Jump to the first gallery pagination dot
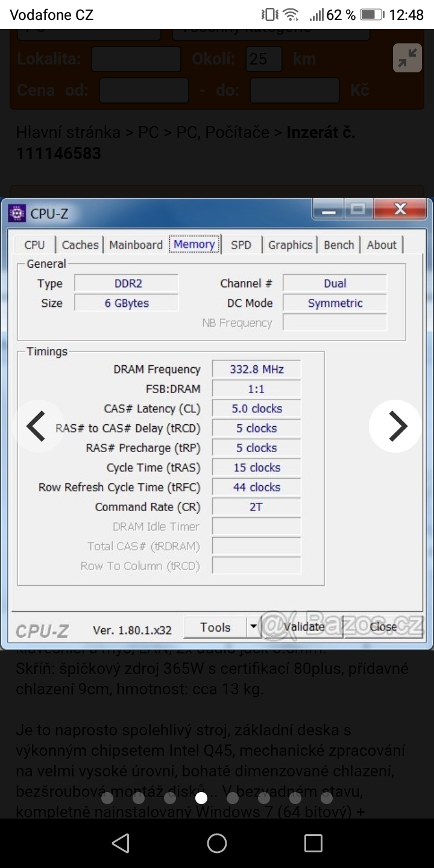 click(x=107, y=798)
